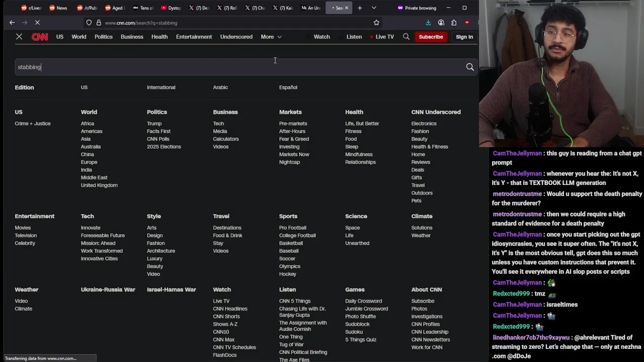Select the Español edition
Screen dimensions: 644x362
pos(288,87)
